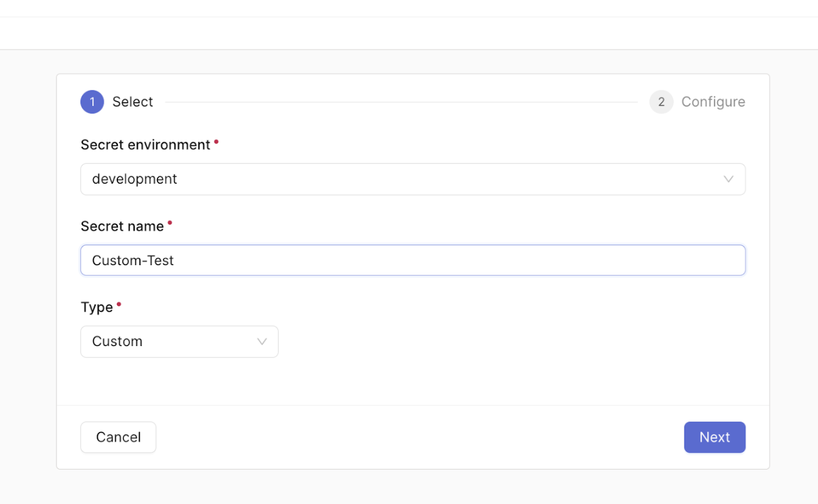Click the step 2 circle icon

[661, 102]
